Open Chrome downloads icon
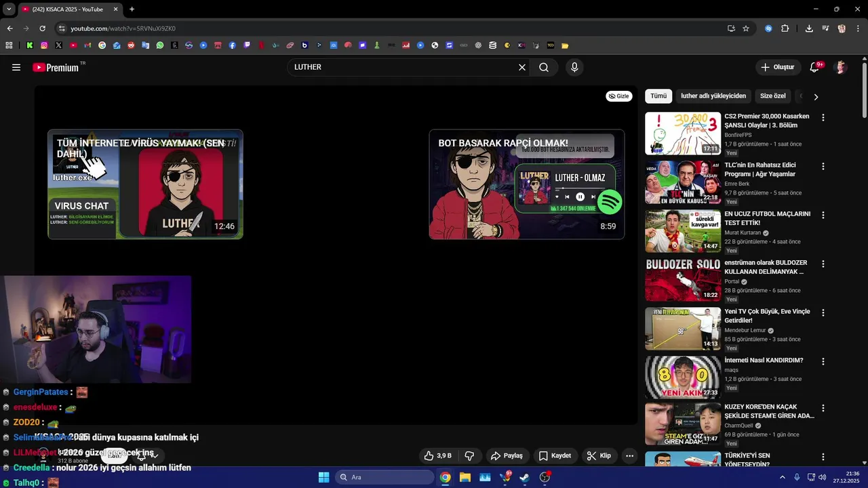 [x=809, y=28]
